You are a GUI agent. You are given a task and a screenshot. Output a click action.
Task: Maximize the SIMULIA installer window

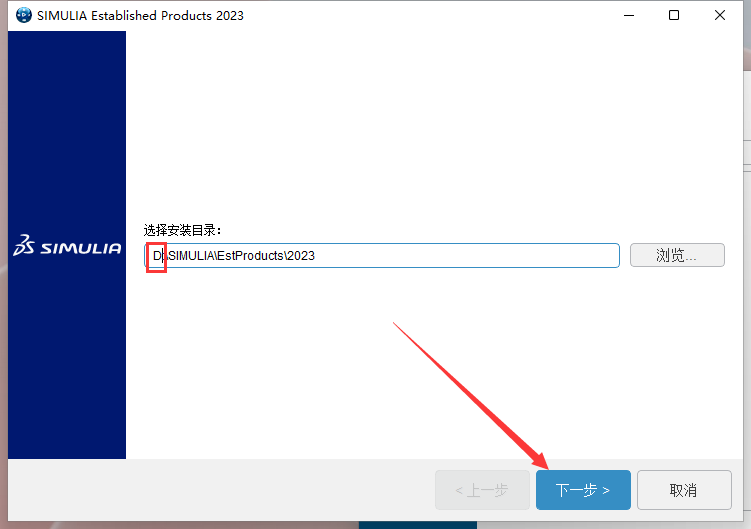point(674,15)
